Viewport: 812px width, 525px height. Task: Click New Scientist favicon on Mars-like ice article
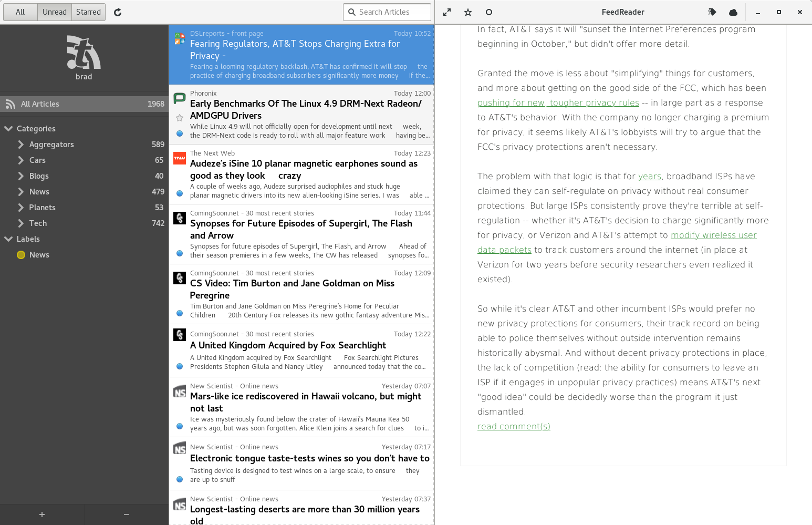click(180, 392)
